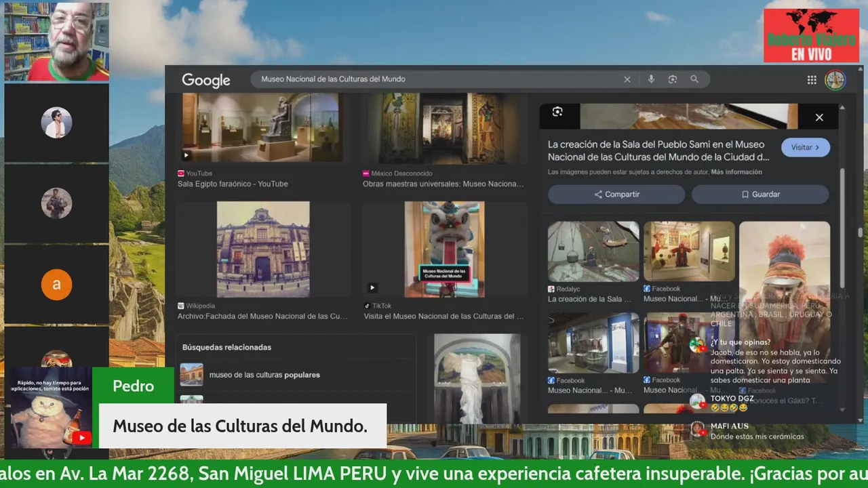The image size is (868, 488).
Task: Select related search museo de las culturas populares
Action: (264, 375)
